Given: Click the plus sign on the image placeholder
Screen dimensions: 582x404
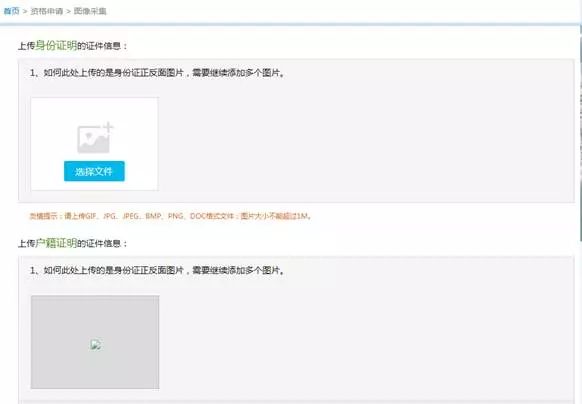Looking at the screenshot, I should tap(108, 127).
